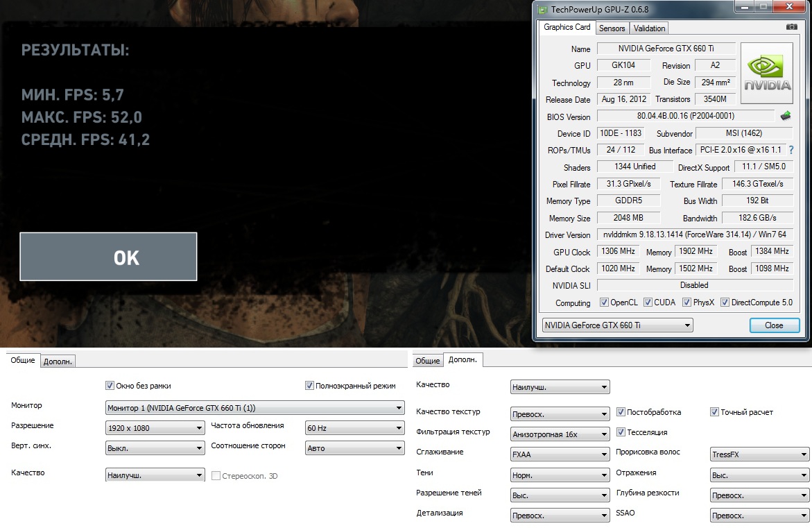The height and width of the screenshot is (528, 812).
Task: Click the Boost 1384 MHz field
Action: coord(772,250)
